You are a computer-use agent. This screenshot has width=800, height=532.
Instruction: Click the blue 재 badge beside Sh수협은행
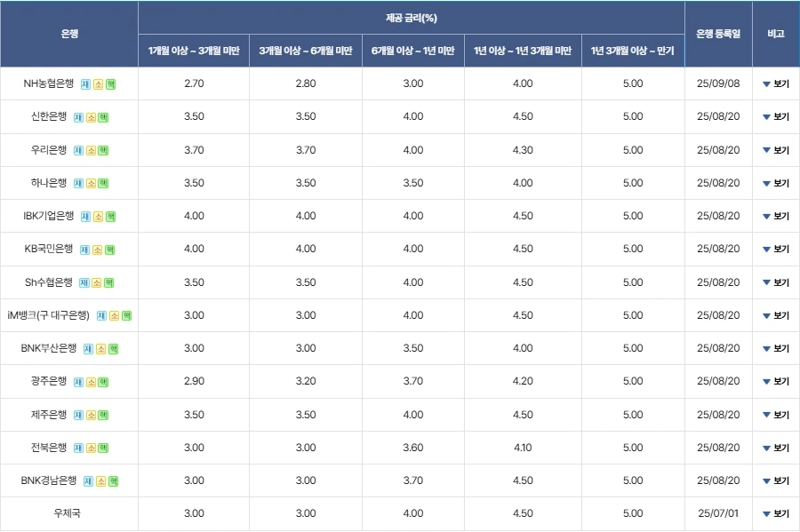coord(84,282)
